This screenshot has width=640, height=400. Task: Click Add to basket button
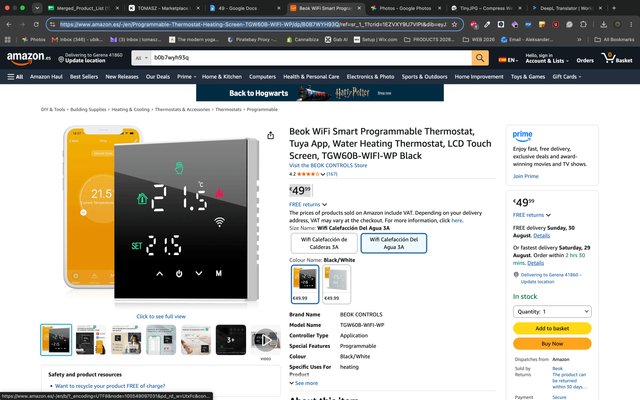552,328
